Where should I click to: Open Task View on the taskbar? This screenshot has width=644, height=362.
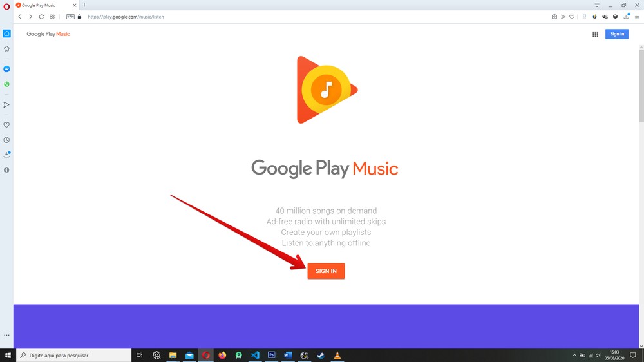click(x=140, y=356)
